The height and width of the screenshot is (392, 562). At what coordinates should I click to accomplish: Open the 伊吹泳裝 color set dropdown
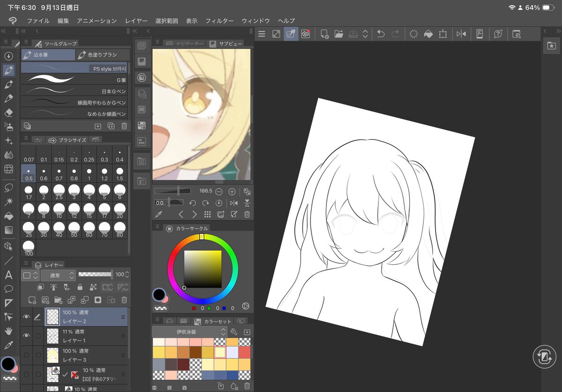[x=189, y=332]
